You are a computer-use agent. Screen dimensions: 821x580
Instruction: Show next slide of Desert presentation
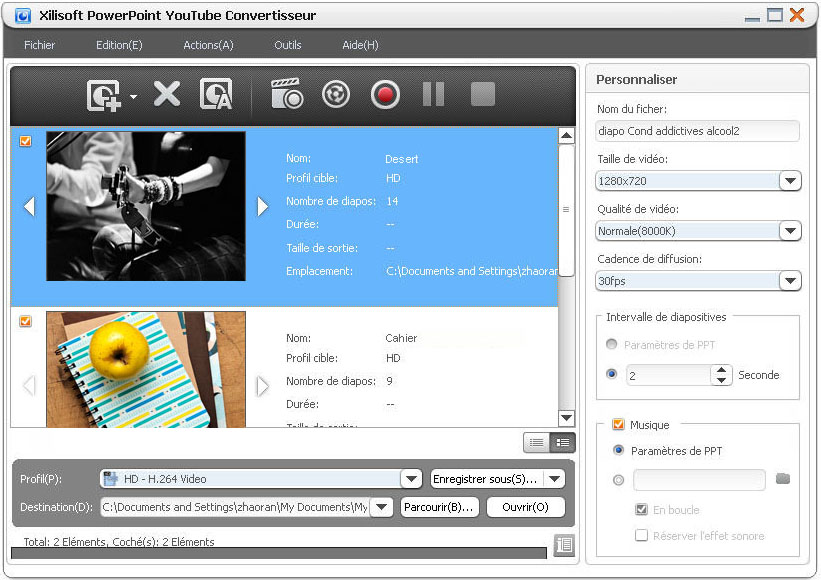(263, 206)
